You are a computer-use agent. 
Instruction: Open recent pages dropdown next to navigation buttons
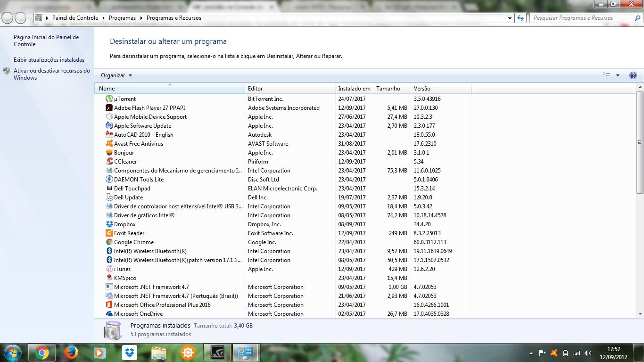point(30,18)
